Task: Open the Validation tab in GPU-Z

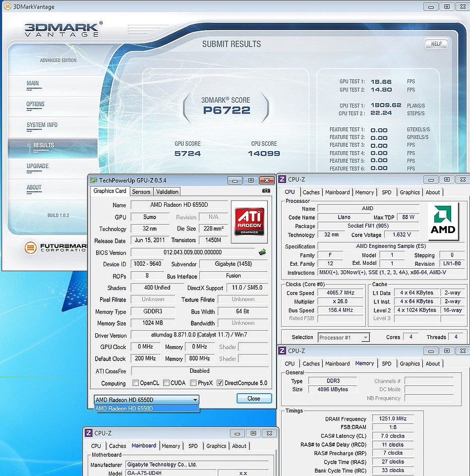Action: pyautogui.click(x=167, y=191)
